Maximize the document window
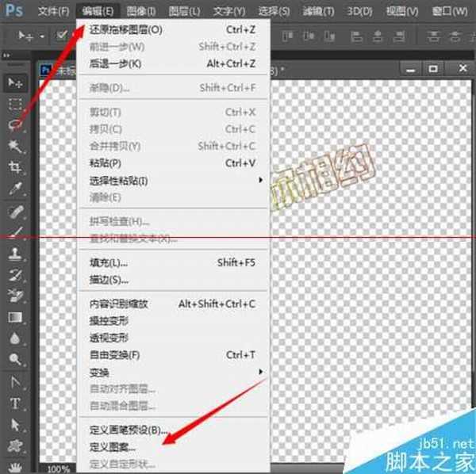 point(433,69)
